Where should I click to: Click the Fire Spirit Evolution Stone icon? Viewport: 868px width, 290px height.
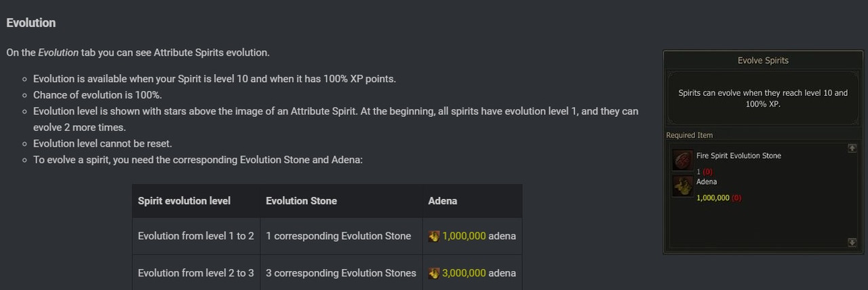(x=682, y=160)
